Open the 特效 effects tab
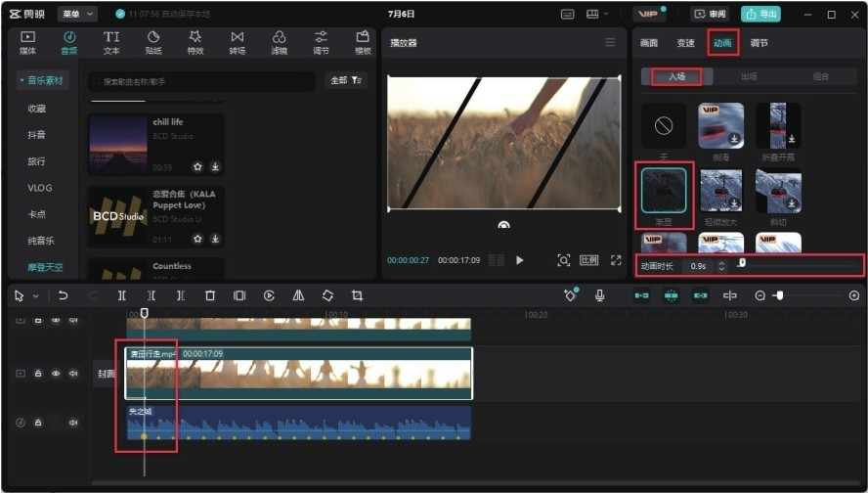The width and height of the screenshot is (868, 493). [195, 43]
